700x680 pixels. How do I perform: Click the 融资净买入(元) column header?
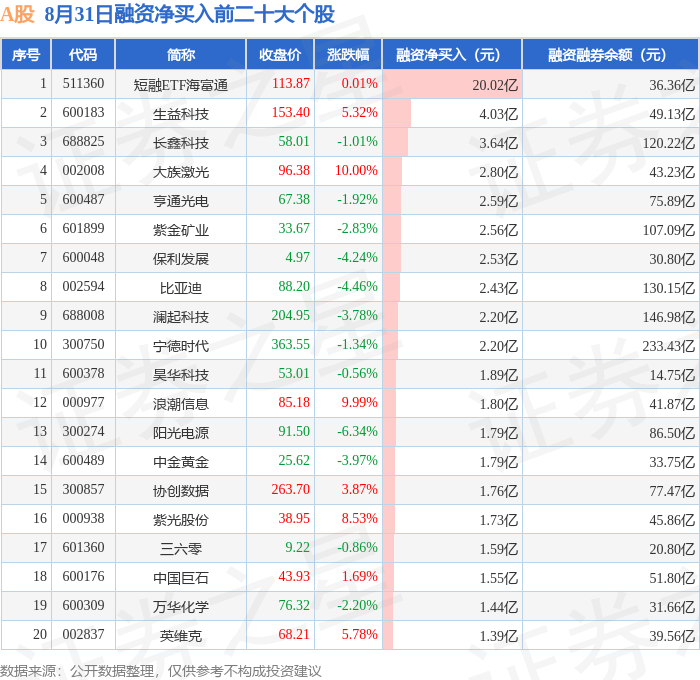pos(452,54)
